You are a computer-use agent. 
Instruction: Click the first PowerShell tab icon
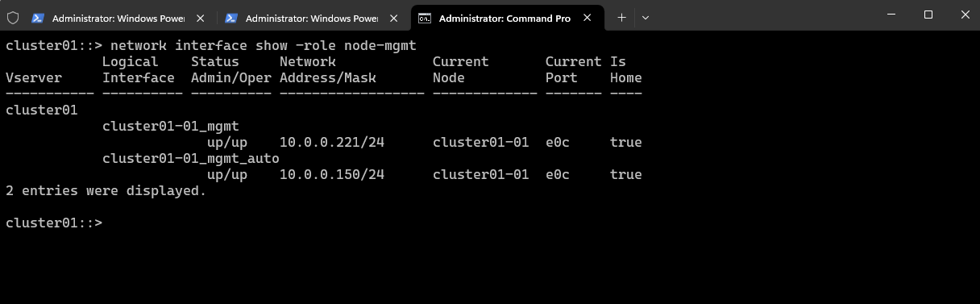38,18
